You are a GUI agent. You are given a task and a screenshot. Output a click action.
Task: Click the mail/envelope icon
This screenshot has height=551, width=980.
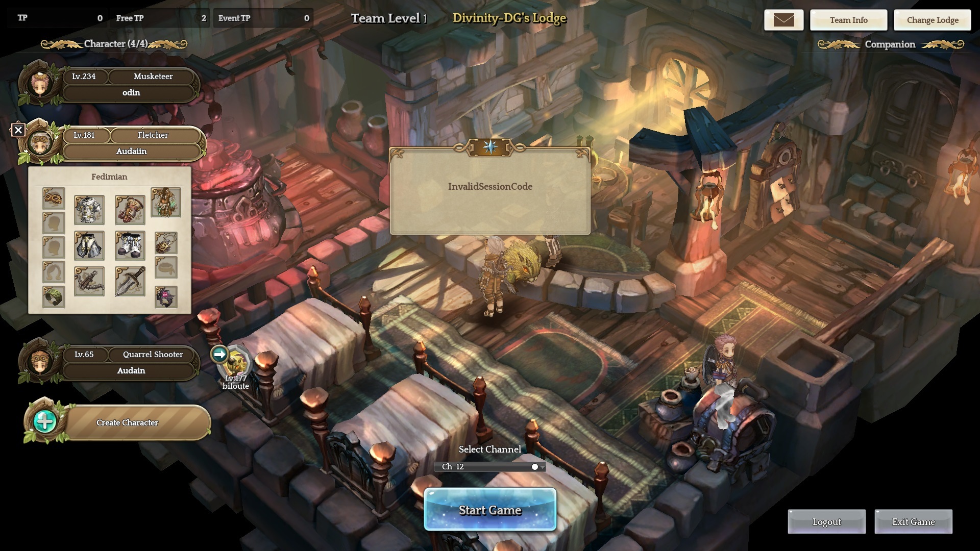point(783,19)
